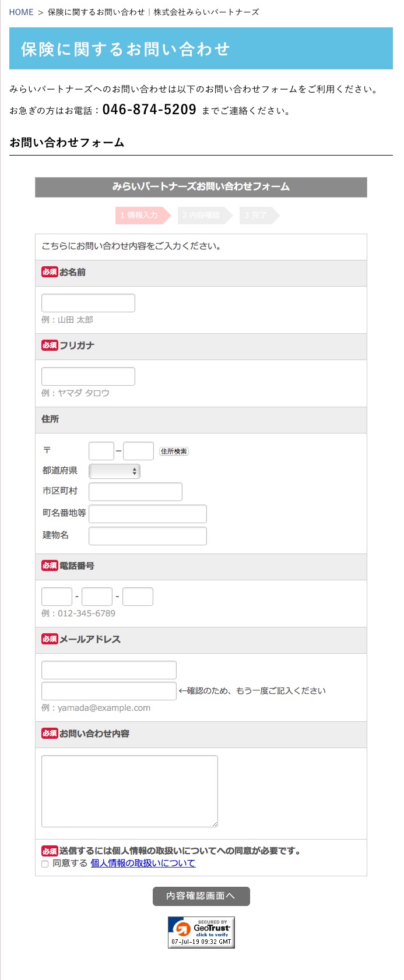Viewport: 404px width, 980px height.
Task: Focus the email confirmation input field
Action: (x=109, y=691)
